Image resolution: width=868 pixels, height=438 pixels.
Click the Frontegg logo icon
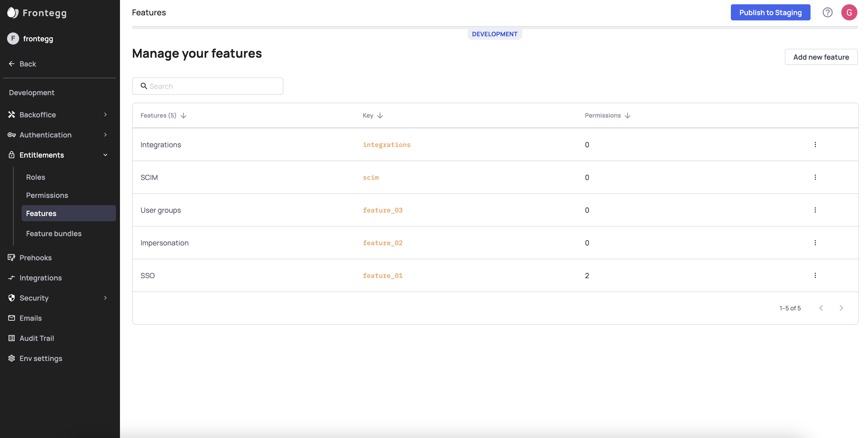coord(12,13)
